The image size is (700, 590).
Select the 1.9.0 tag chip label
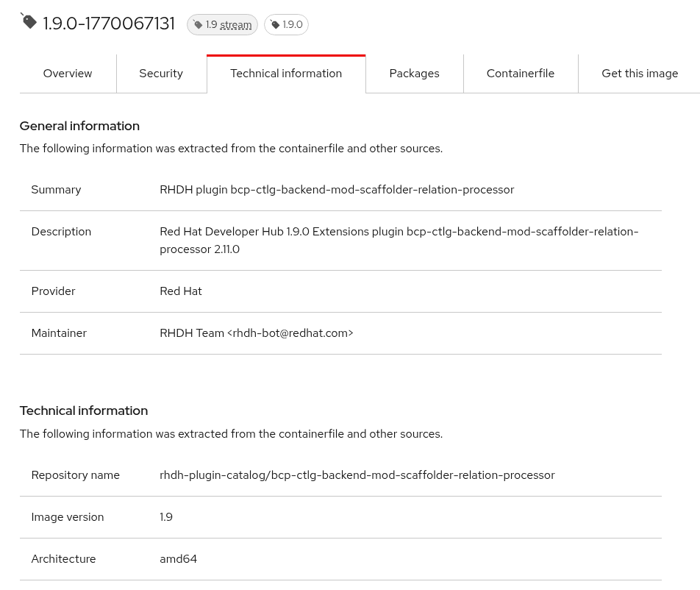click(293, 25)
